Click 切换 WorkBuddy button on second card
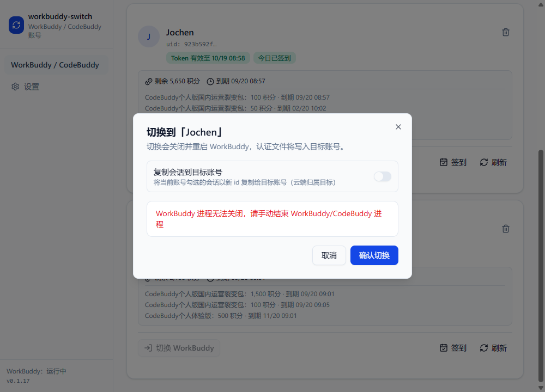 click(179, 348)
